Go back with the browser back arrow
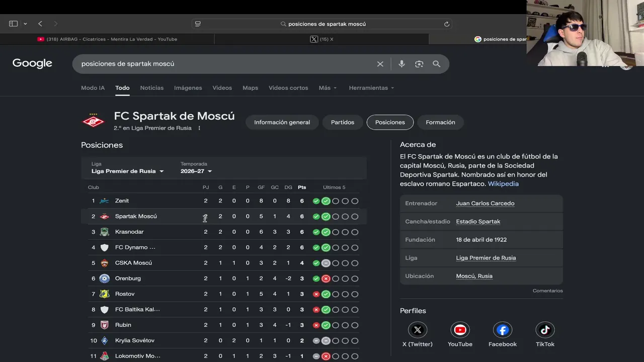 pos(40,24)
